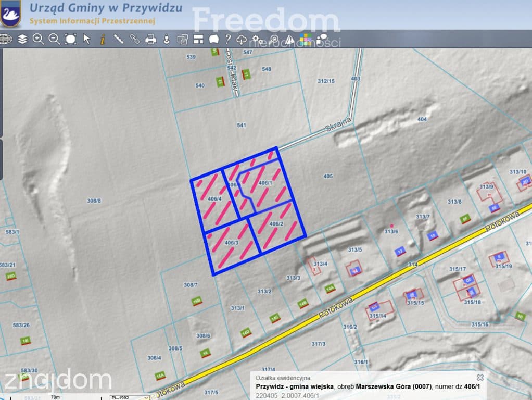
Task: Choose the yellow info identify tool
Action: click(x=103, y=40)
